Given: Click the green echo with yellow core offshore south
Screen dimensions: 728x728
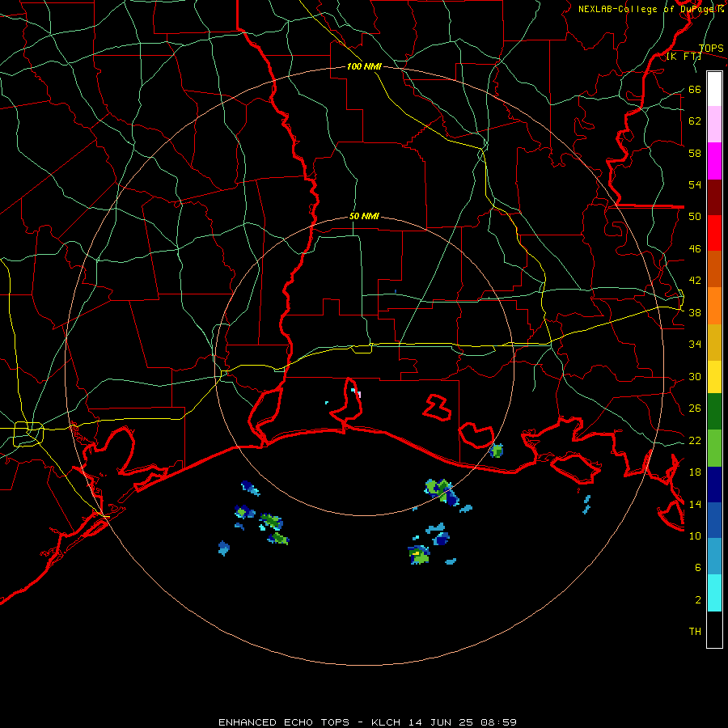Looking at the screenshot, I should pos(419,555).
